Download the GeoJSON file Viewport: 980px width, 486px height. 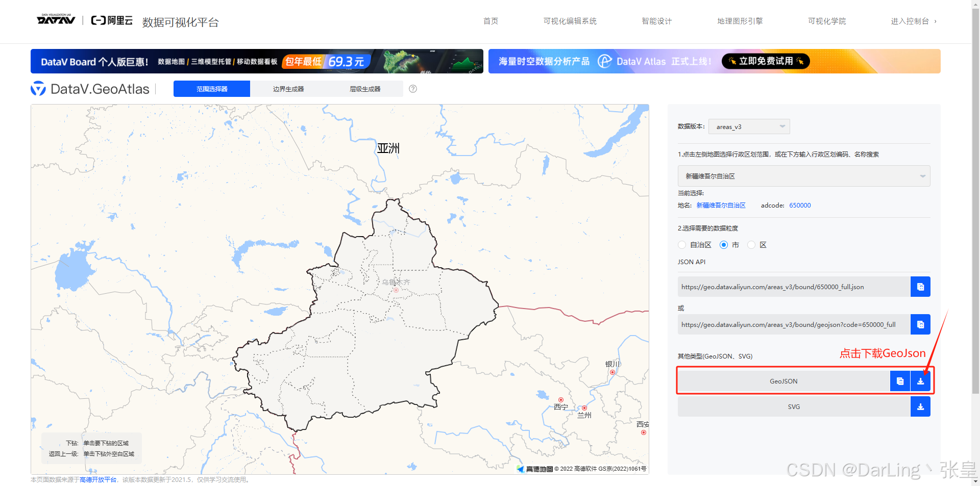[x=920, y=380]
